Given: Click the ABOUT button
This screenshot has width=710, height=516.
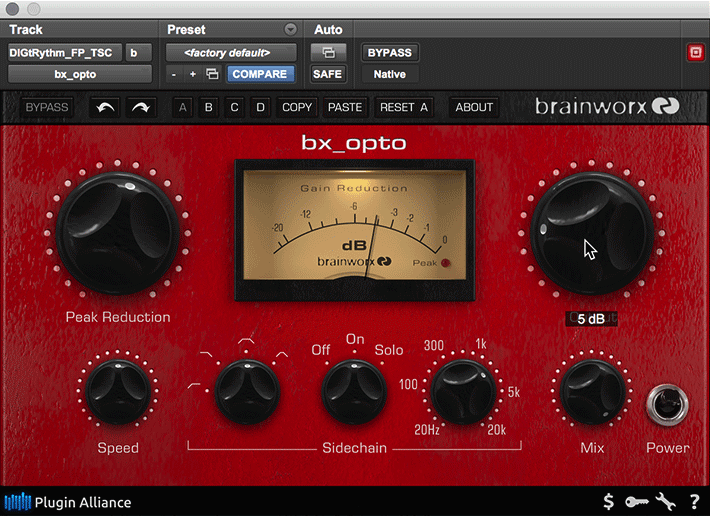Looking at the screenshot, I should [x=474, y=108].
